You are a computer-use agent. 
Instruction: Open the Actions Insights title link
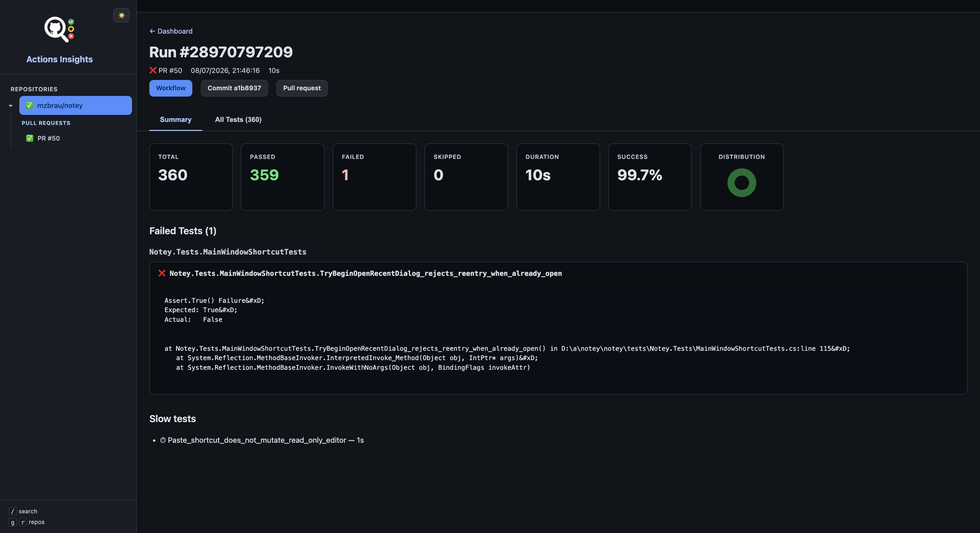pyautogui.click(x=59, y=59)
